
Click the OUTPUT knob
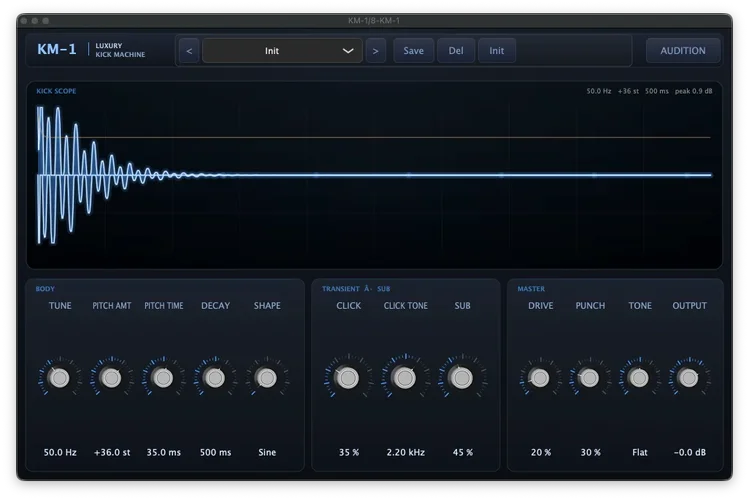click(x=689, y=378)
